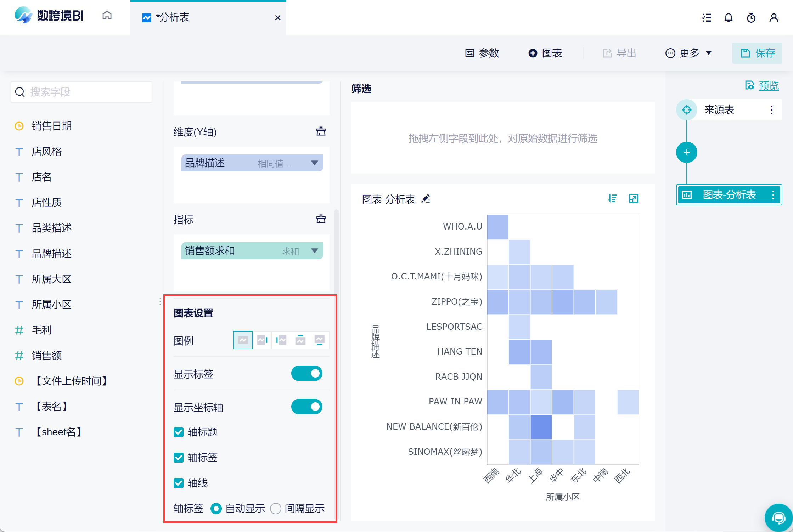Open 品牌描述 dimension dropdown arrow
The width and height of the screenshot is (793, 532).
click(x=314, y=163)
